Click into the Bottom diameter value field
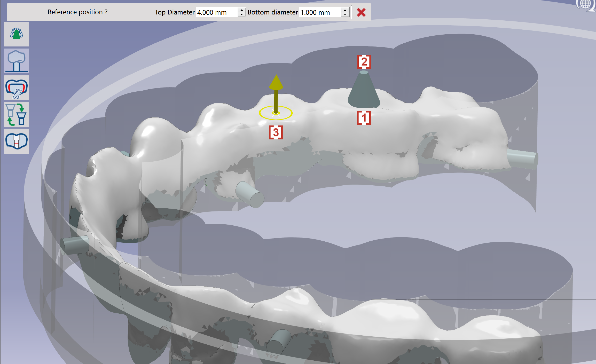Image resolution: width=596 pixels, height=364 pixels. pyautogui.click(x=320, y=12)
